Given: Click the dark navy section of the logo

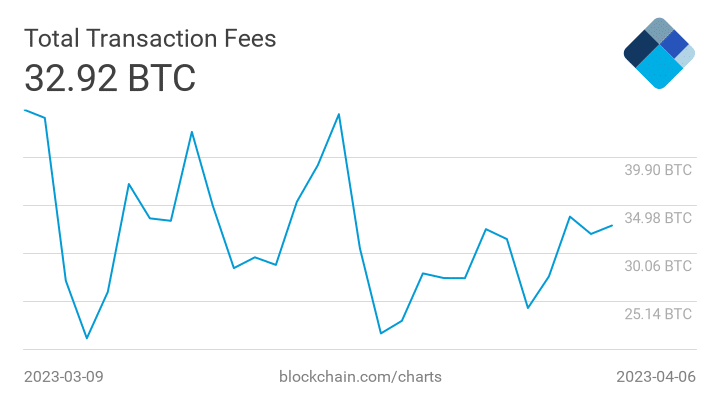Looking at the screenshot, I should tap(641, 50).
